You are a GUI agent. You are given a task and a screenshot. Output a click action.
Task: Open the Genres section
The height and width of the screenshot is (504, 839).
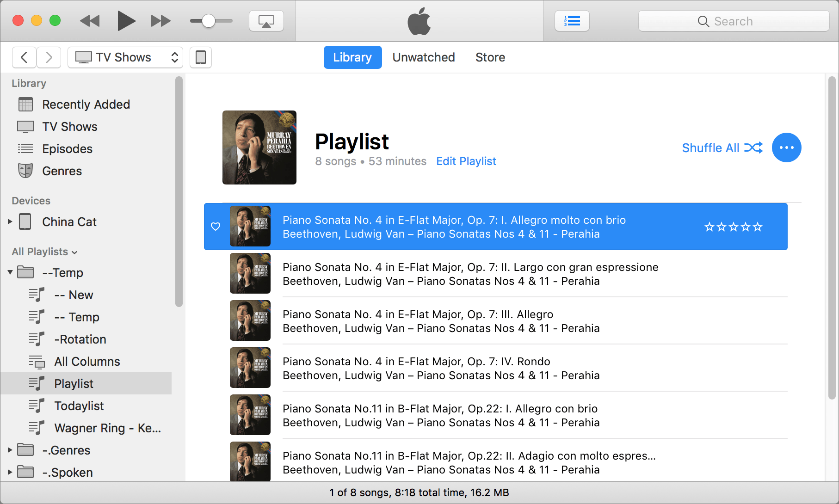pos(62,171)
